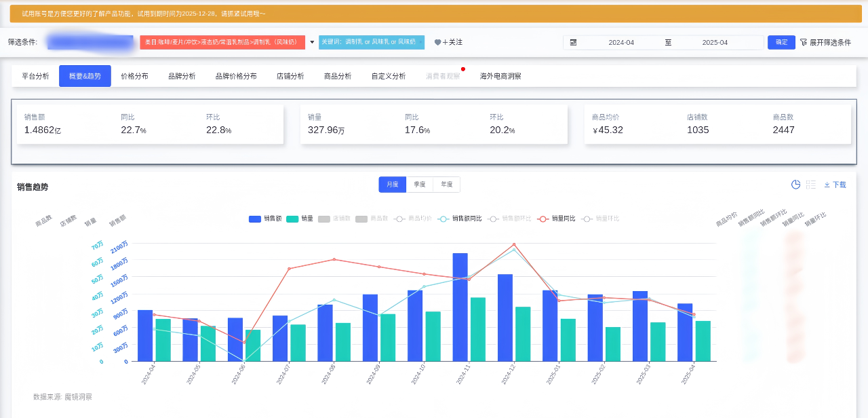The height and width of the screenshot is (418, 868).
Task: Click the calendar icon in the date range field
Action: [x=573, y=42]
